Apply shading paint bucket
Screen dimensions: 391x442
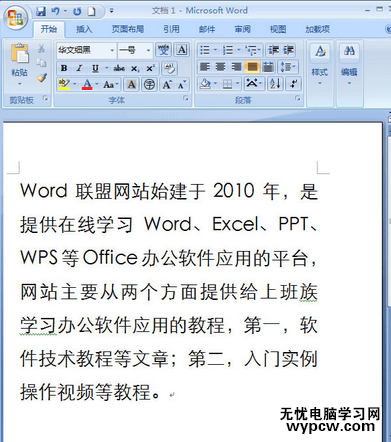[205, 84]
